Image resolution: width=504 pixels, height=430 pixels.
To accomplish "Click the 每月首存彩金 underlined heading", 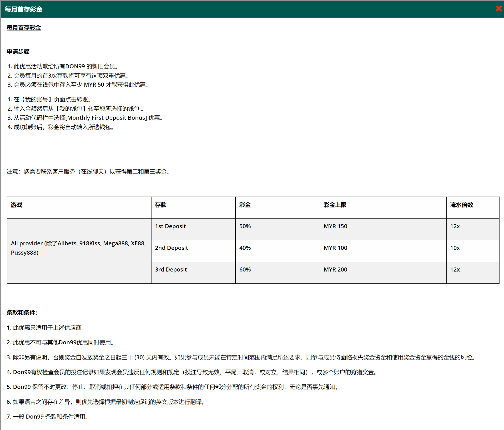I will pyautogui.click(x=24, y=28).
